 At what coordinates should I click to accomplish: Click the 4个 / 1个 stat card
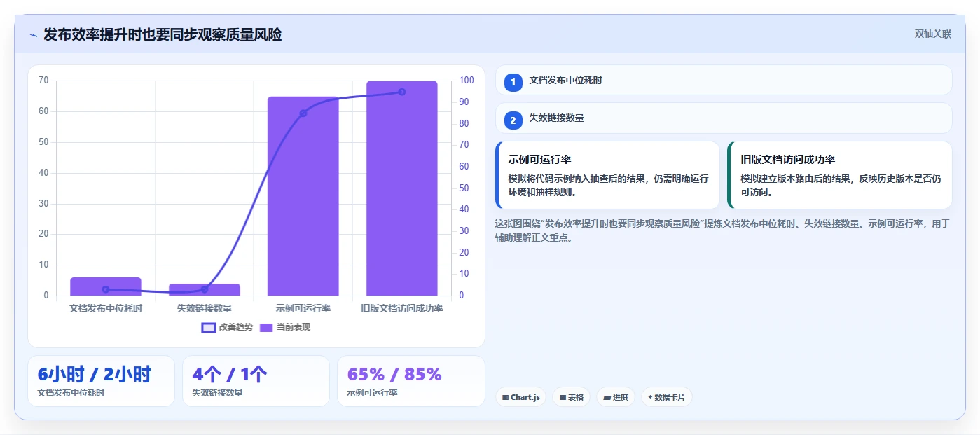[256, 381]
